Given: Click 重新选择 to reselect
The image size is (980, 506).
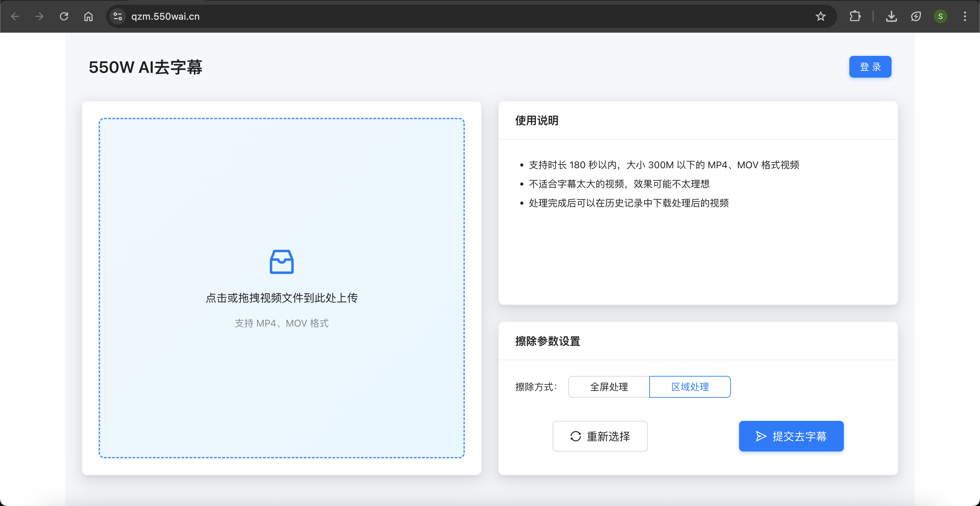Looking at the screenshot, I should [600, 436].
